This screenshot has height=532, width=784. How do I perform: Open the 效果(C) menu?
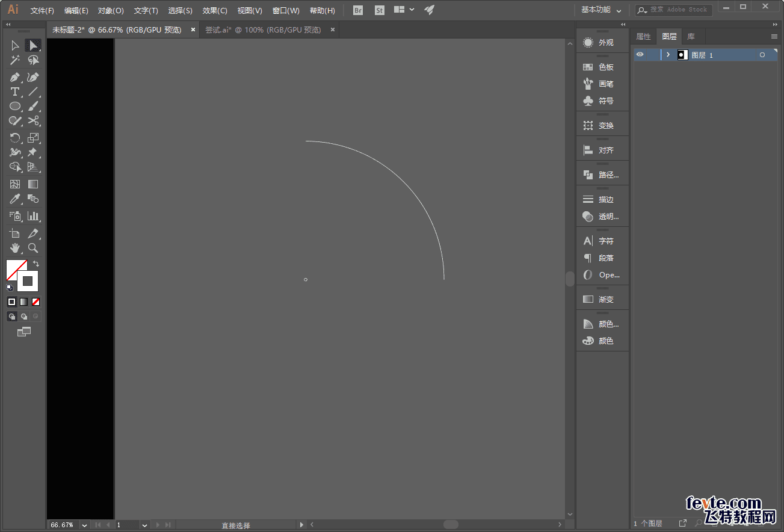click(215, 11)
